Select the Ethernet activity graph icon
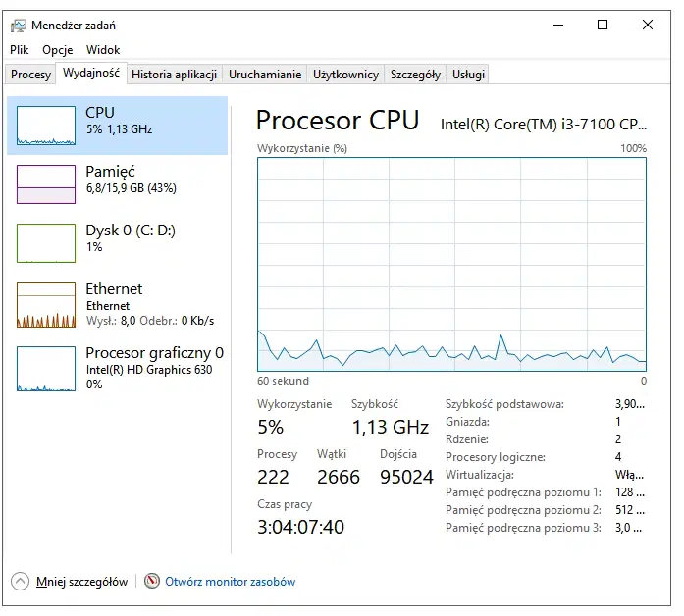 tap(46, 305)
